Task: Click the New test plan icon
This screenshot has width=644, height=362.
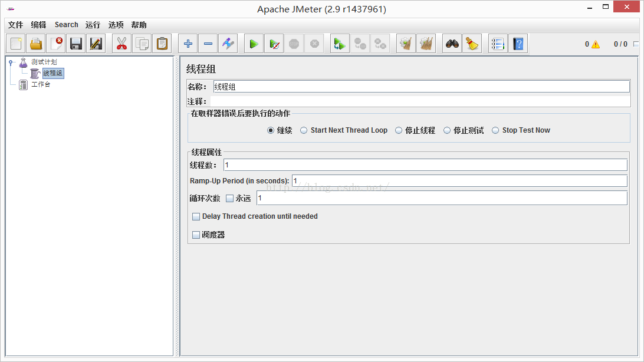Action: 16,44
